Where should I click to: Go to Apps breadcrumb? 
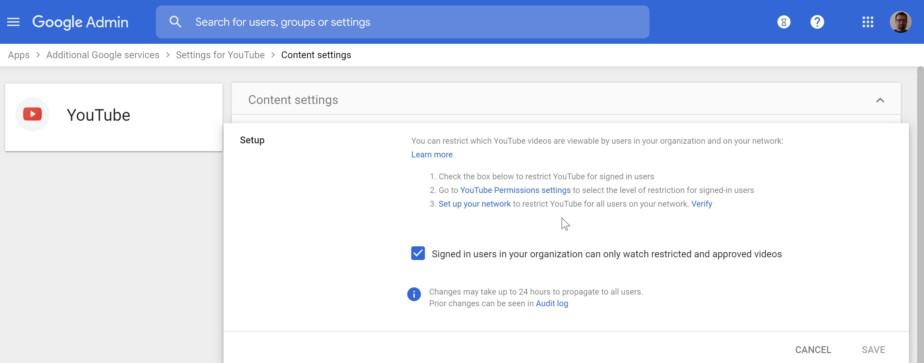click(x=19, y=55)
